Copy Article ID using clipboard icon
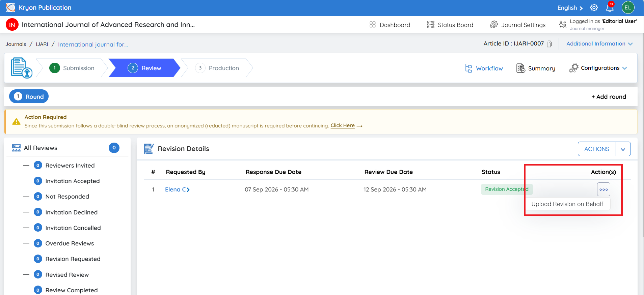Screen dimensions: 644x295 [549, 44]
